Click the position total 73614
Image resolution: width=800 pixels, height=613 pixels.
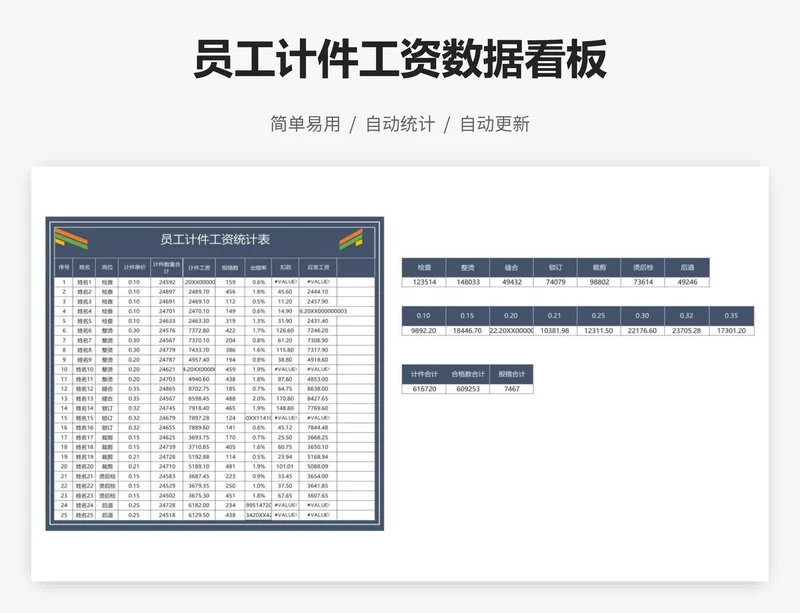(x=643, y=282)
